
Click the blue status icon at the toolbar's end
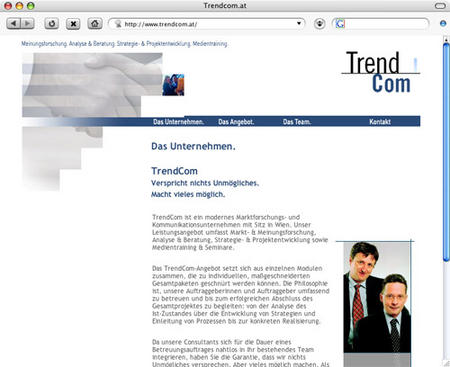click(443, 23)
